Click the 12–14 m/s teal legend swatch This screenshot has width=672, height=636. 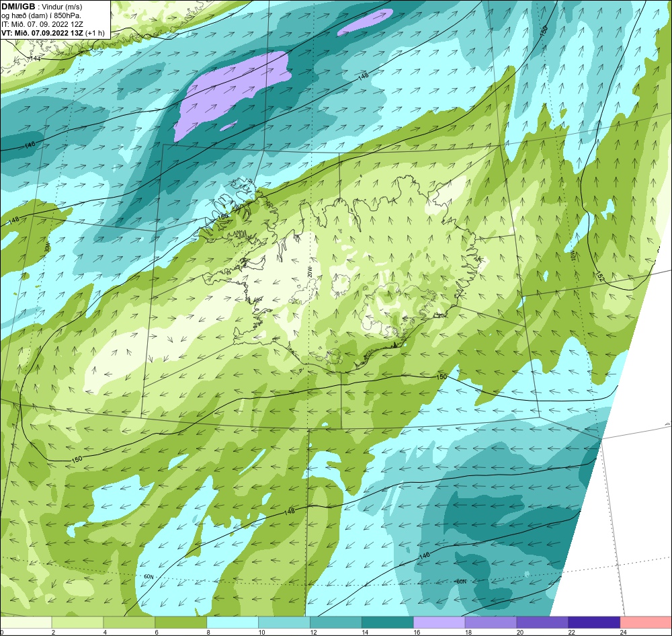335,622
